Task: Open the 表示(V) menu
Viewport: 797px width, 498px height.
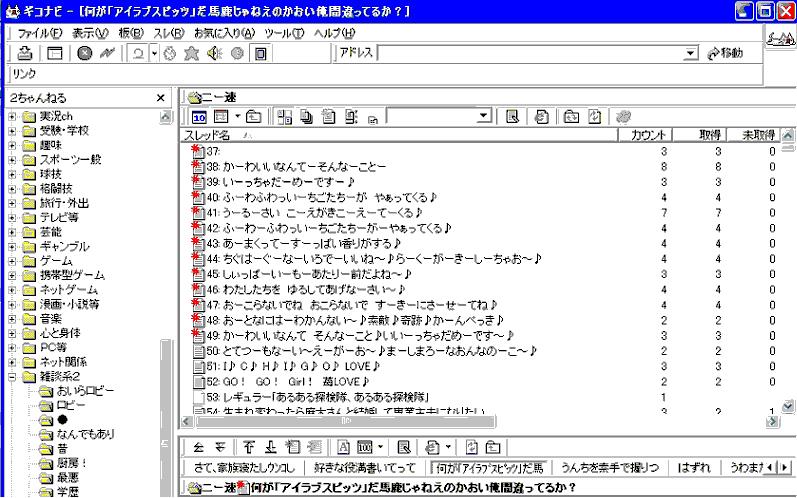Action: coord(90,33)
